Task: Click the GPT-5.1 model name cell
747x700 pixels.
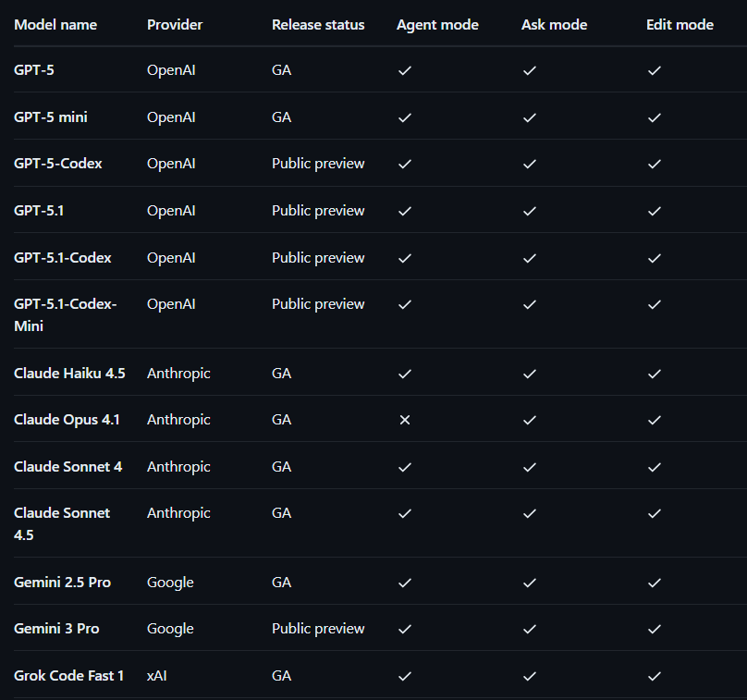Action: (x=39, y=211)
